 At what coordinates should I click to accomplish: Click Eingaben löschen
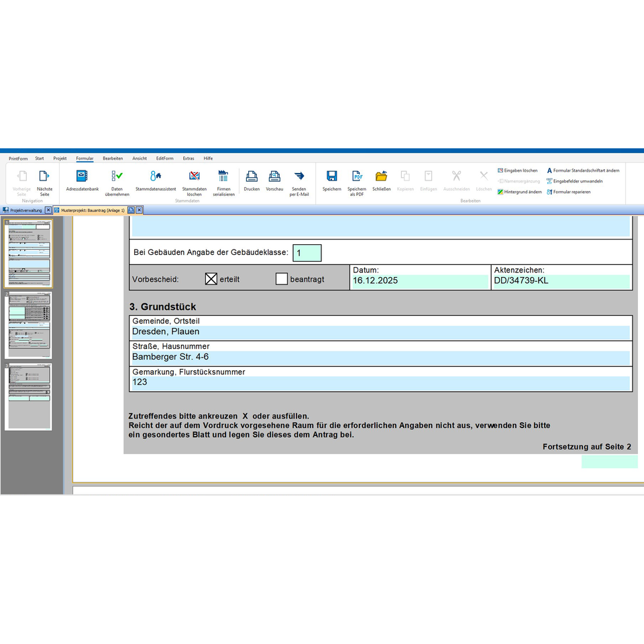tap(517, 170)
